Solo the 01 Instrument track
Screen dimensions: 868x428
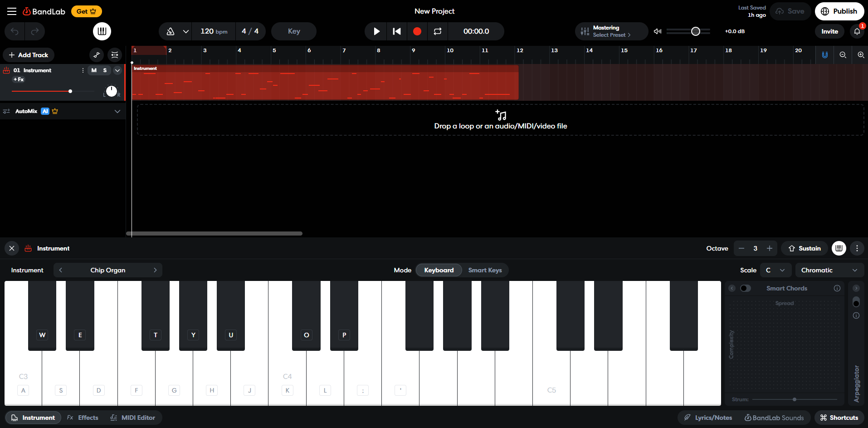pyautogui.click(x=105, y=70)
